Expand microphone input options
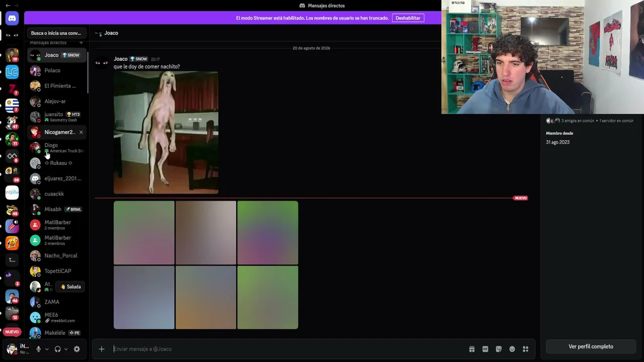644x362 pixels. pos(47,349)
